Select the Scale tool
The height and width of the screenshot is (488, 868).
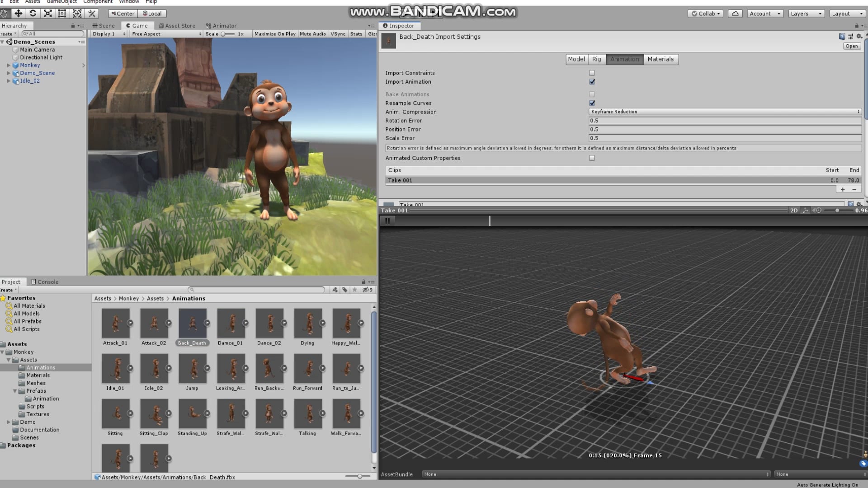click(47, 13)
